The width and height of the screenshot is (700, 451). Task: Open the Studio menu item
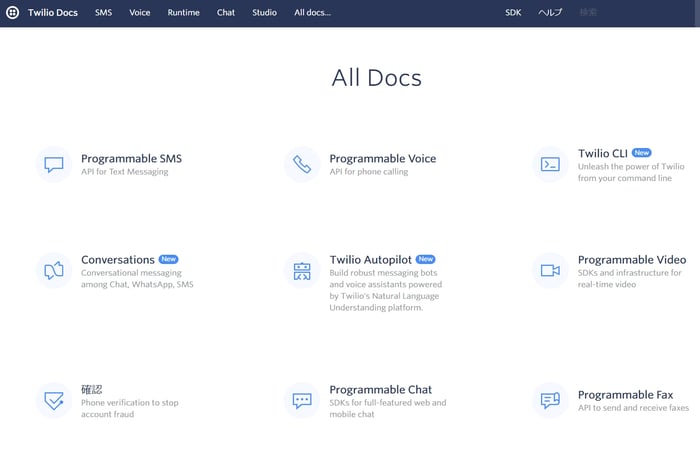[264, 13]
